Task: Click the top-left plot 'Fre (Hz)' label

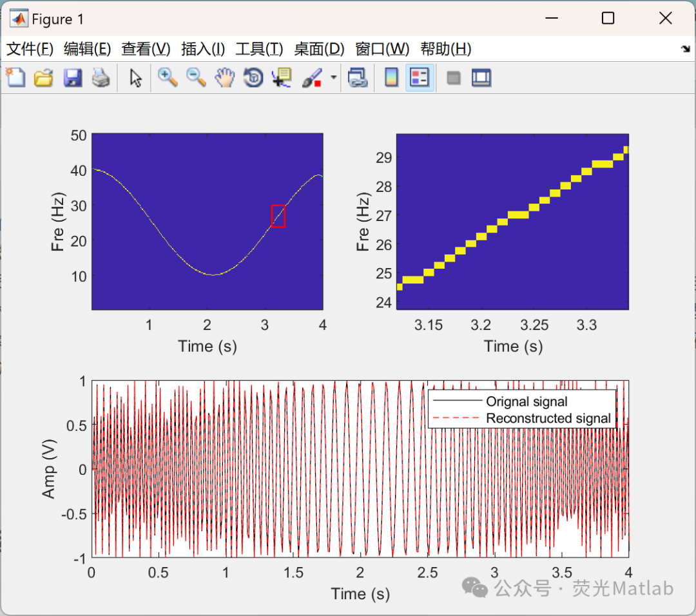Action: [x=58, y=222]
